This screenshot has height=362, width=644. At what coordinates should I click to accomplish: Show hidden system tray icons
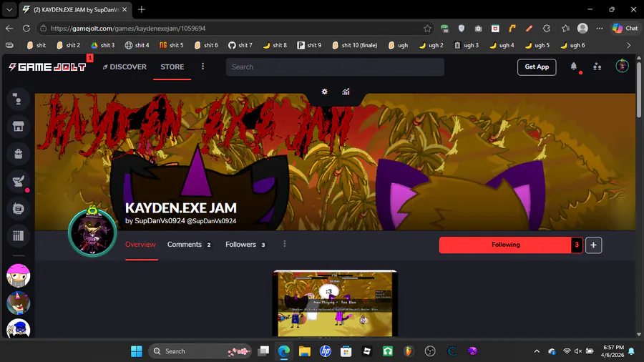point(537,351)
